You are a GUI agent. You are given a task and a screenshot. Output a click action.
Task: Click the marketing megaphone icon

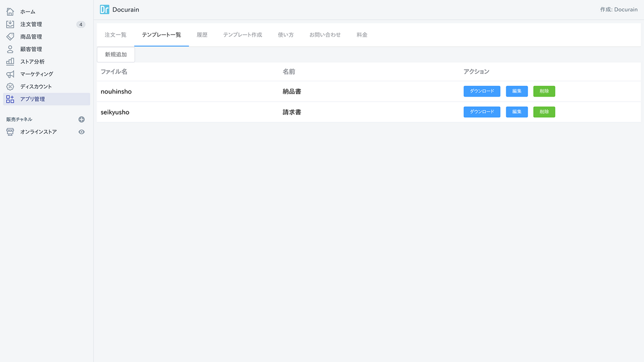10,74
